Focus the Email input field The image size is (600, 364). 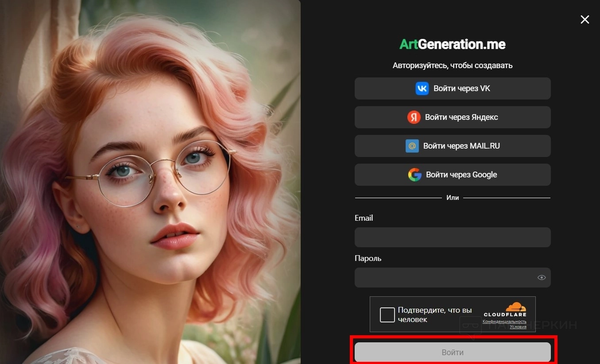tap(453, 238)
